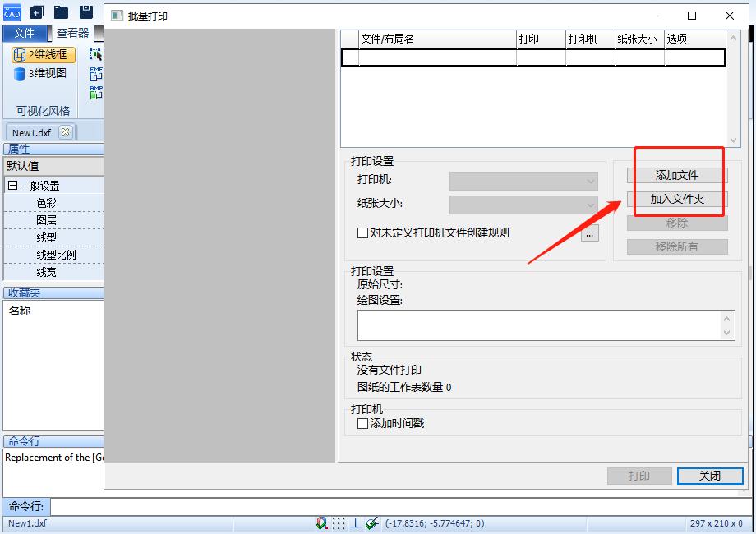Save the drawing with the save icon
The width and height of the screenshot is (756, 534).
85,12
